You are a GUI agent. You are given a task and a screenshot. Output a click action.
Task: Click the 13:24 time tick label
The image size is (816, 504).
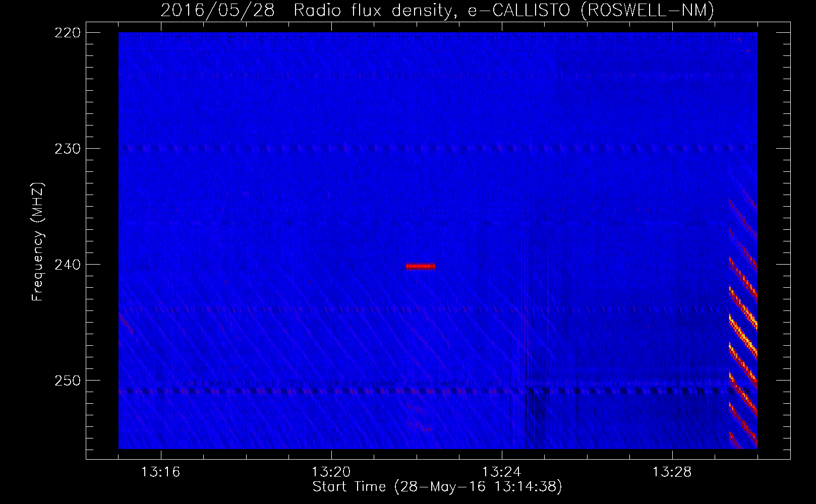502,472
